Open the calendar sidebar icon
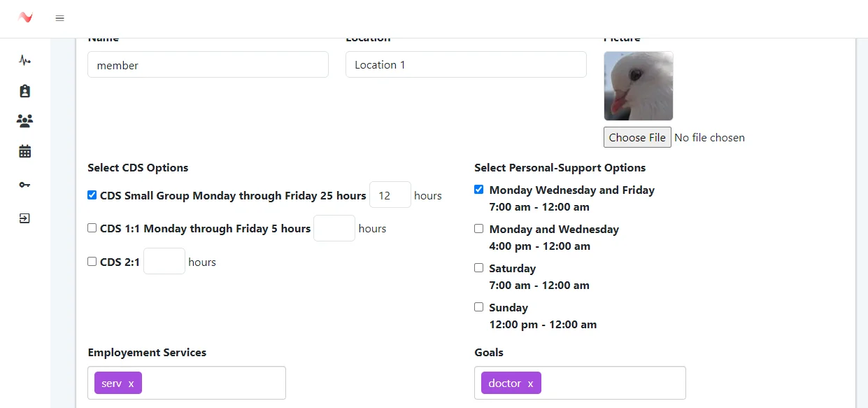Screen dimensions: 868x408 coord(25,151)
